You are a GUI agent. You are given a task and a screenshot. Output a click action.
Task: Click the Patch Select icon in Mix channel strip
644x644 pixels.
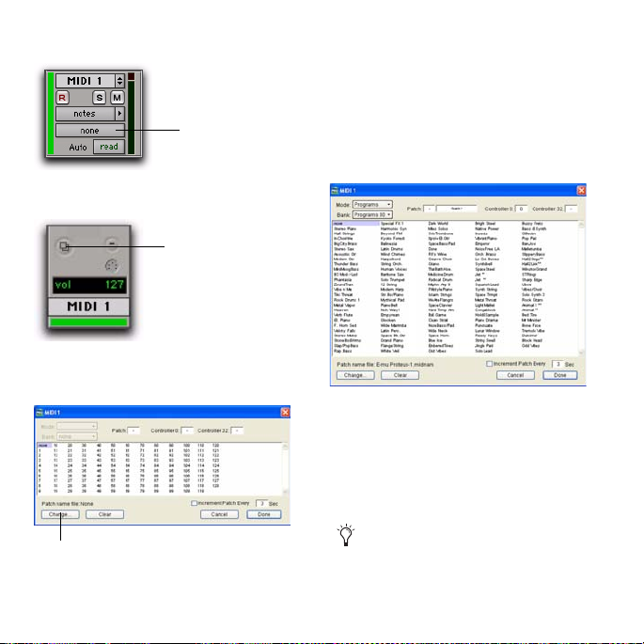coord(65,246)
